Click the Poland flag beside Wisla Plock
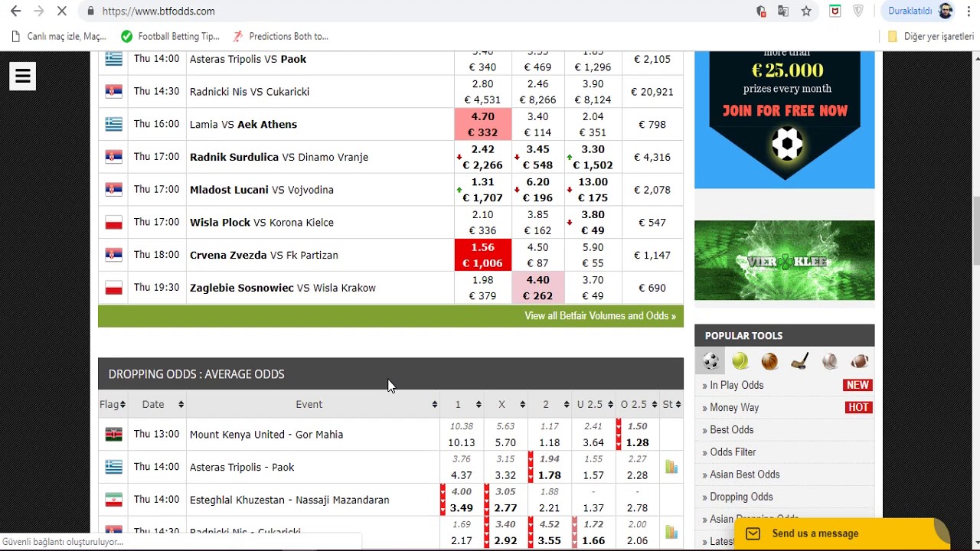The image size is (980, 551). pyautogui.click(x=113, y=223)
